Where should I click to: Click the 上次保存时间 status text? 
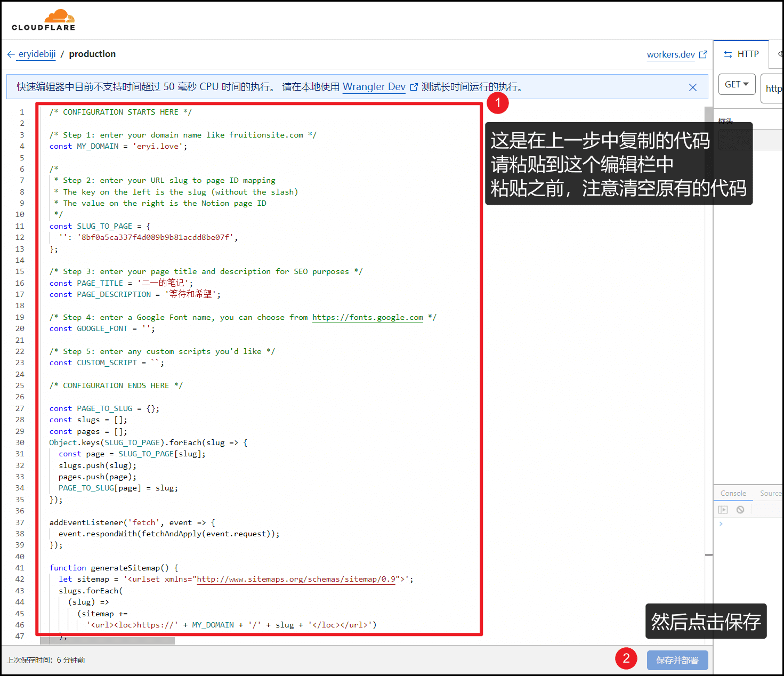coord(46,660)
